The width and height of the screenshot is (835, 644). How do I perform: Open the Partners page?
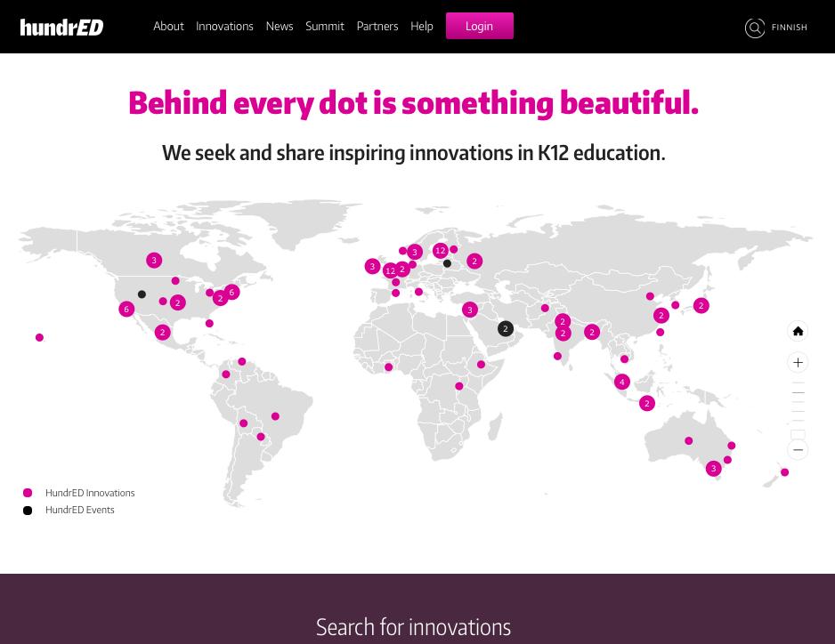pos(377,26)
